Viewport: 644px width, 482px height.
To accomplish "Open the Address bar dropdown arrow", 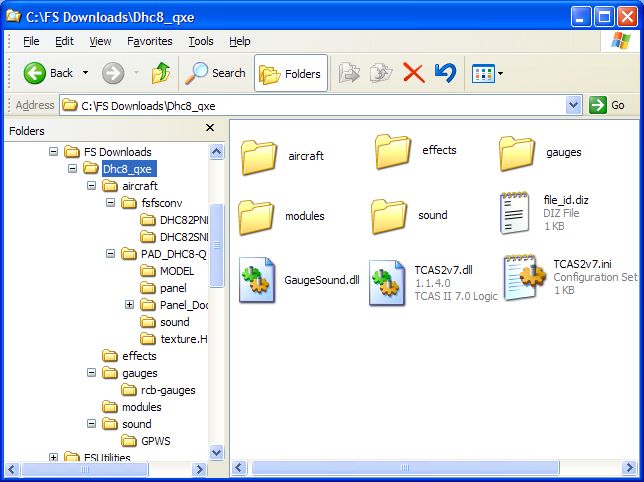I will click(x=573, y=105).
